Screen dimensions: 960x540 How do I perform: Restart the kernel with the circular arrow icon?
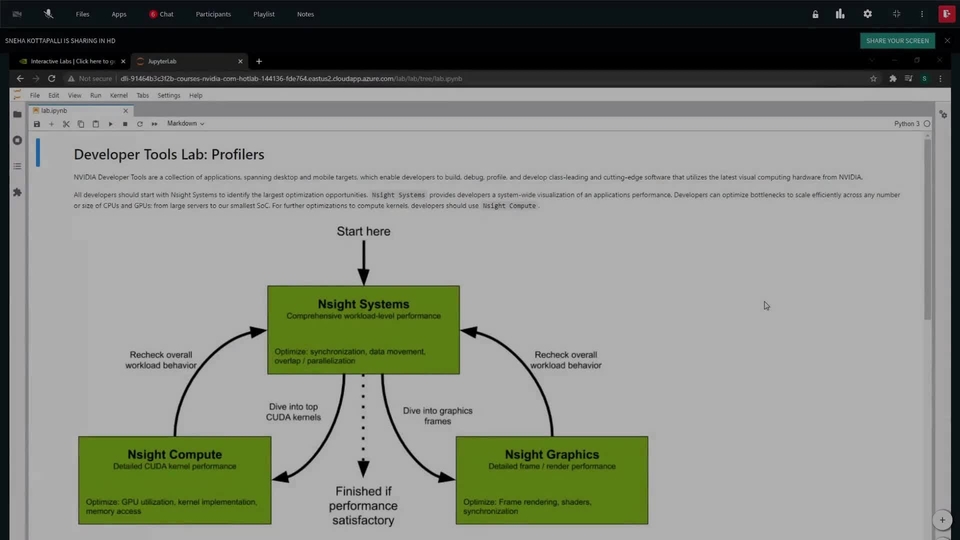pos(139,124)
